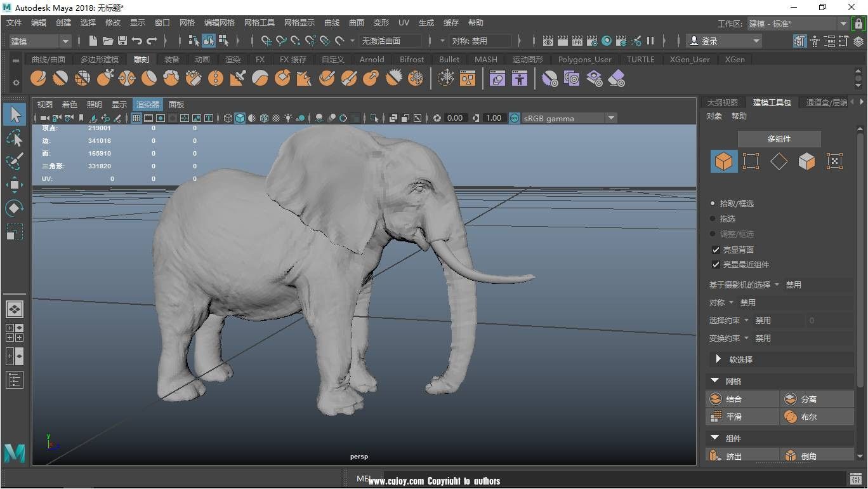Choose the Lasso selection tool
Image resolution: width=868 pixels, height=489 pixels.
14,138
